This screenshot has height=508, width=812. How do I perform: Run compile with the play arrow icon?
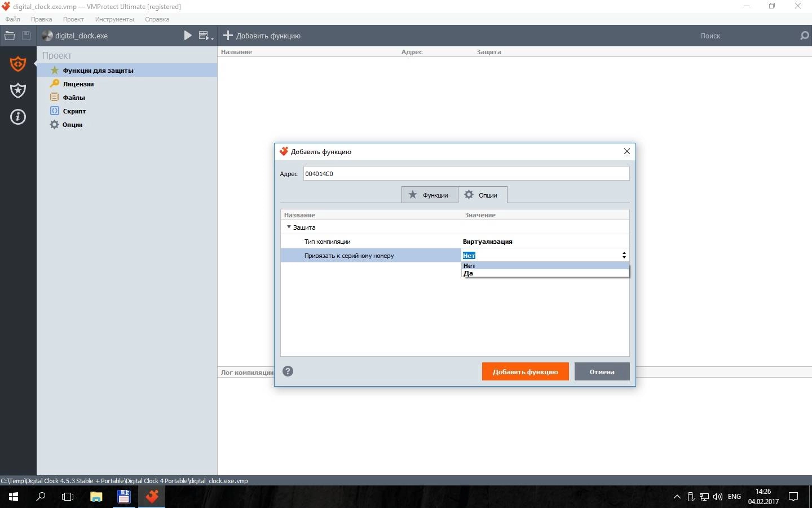pos(188,36)
